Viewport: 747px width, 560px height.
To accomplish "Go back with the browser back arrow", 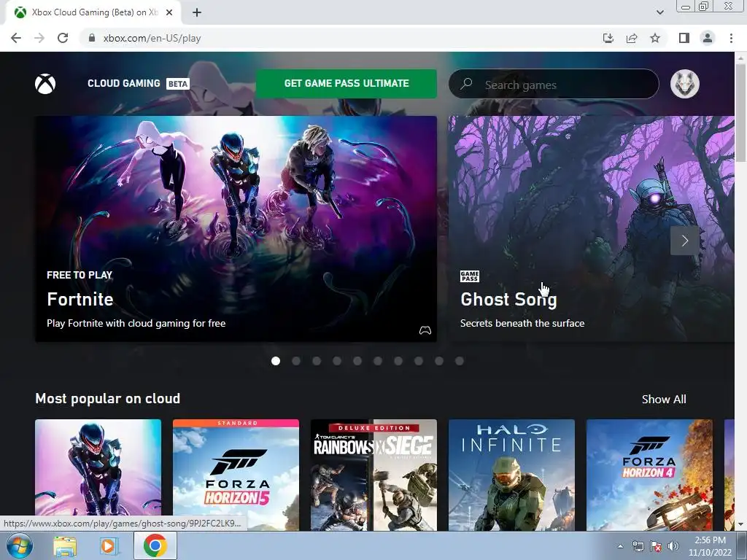I will click(x=16, y=38).
